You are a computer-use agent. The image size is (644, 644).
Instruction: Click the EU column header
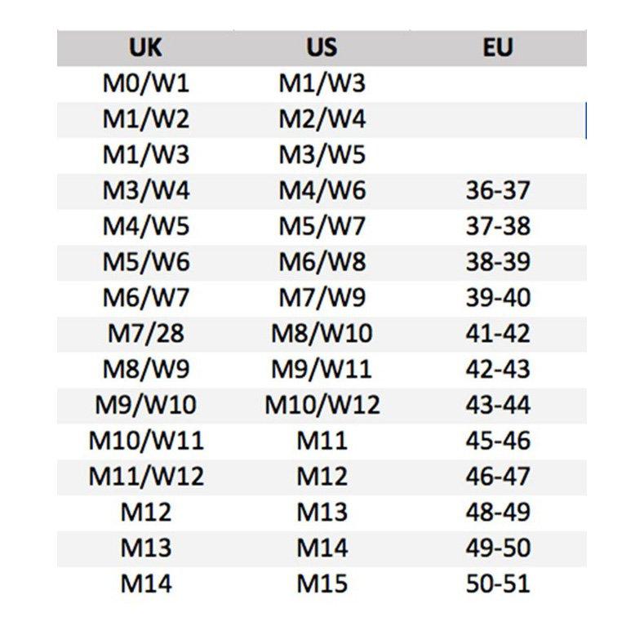[x=497, y=47]
